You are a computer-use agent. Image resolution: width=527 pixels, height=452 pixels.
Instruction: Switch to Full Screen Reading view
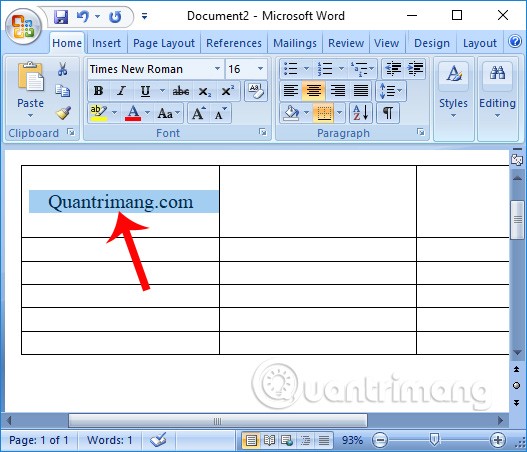[x=269, y=440]
